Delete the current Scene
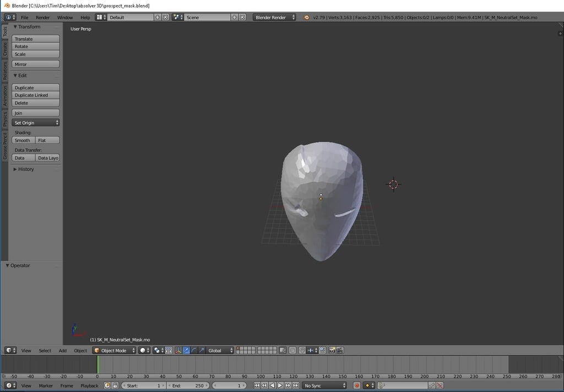564x392 pixels. coord(242,17)
